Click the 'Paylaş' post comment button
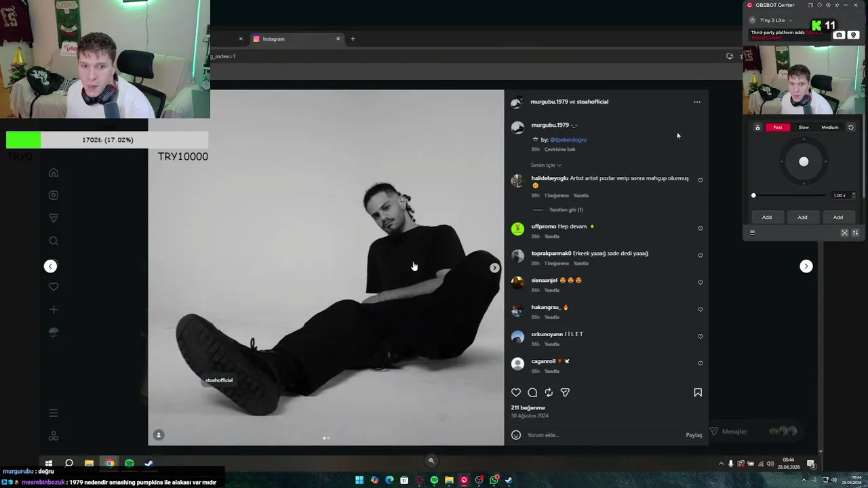 coord(694,435)
